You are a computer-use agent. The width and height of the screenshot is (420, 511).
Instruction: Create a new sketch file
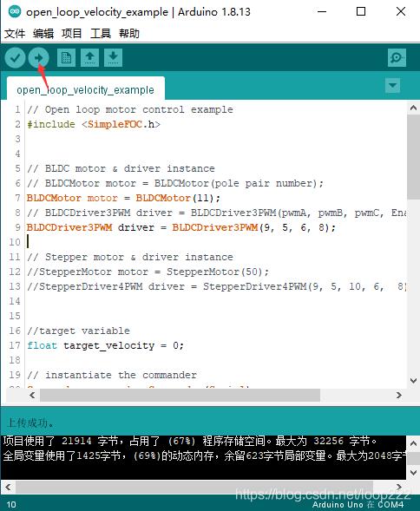(66, 57)
